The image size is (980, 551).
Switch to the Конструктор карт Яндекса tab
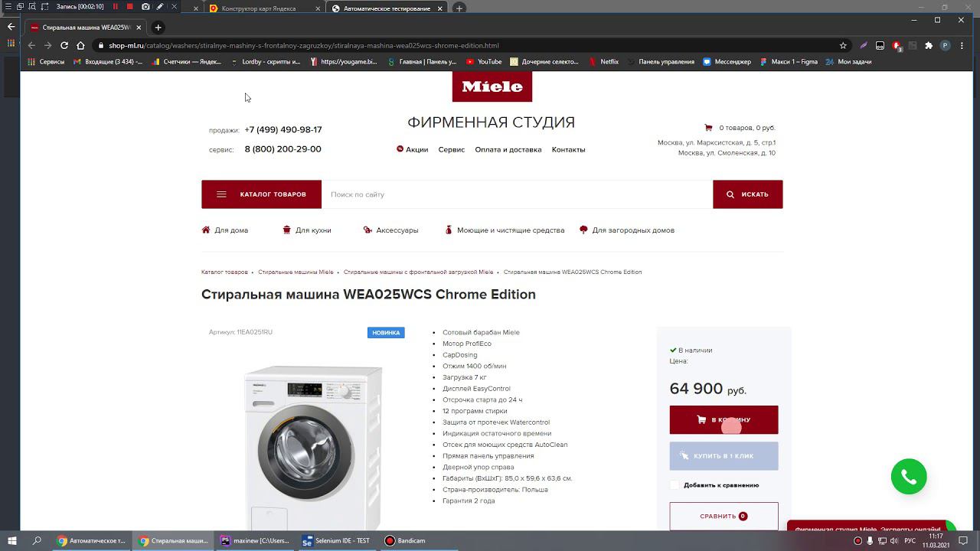point(264,8)
